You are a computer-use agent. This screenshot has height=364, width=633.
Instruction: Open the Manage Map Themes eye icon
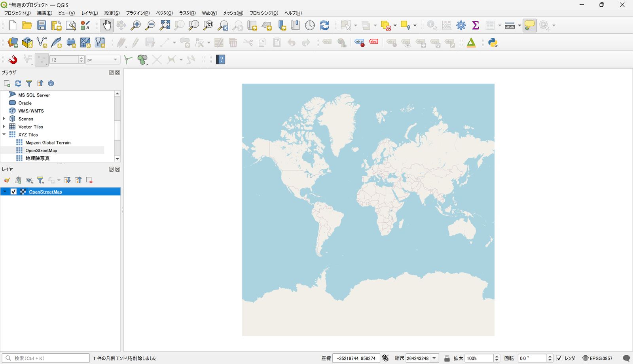click(29, 180)
